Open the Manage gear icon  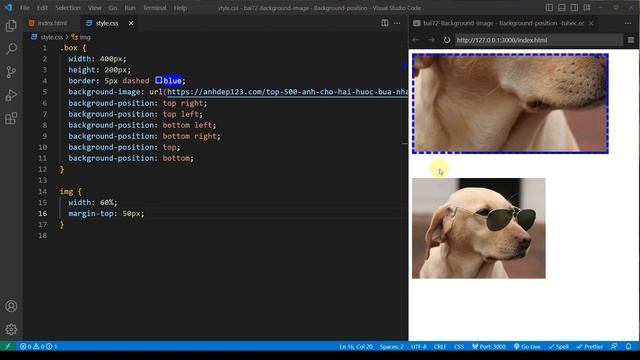11,329
